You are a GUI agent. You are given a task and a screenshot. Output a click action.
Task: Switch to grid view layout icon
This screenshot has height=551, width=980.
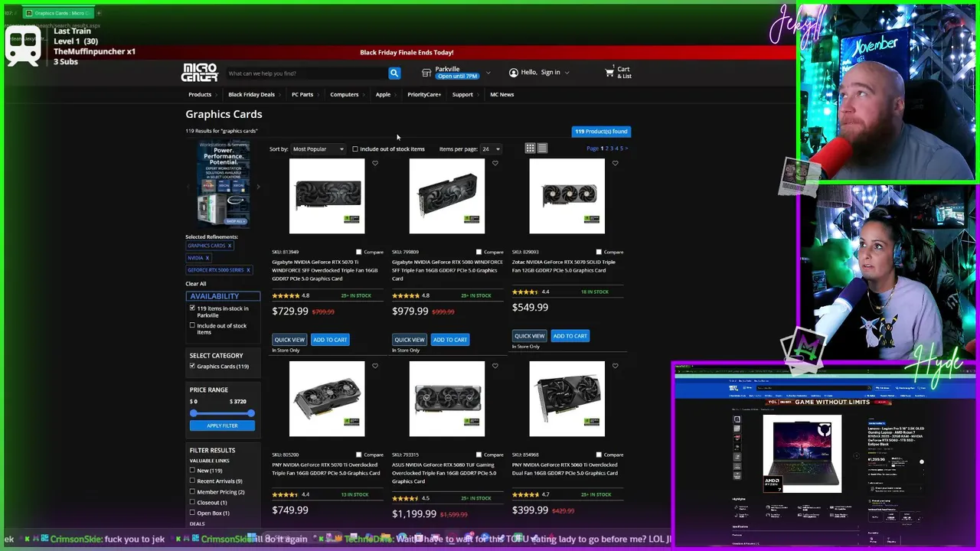[x=530, y=148]
